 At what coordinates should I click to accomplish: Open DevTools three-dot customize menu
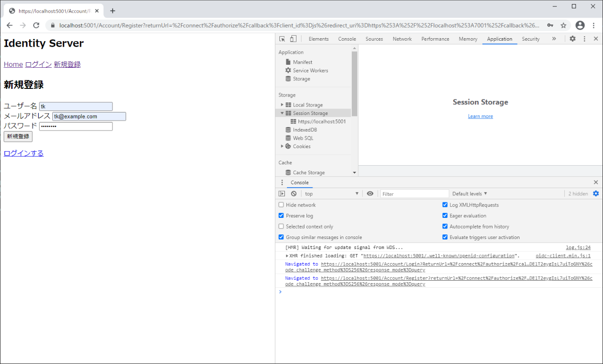(584, 39)
